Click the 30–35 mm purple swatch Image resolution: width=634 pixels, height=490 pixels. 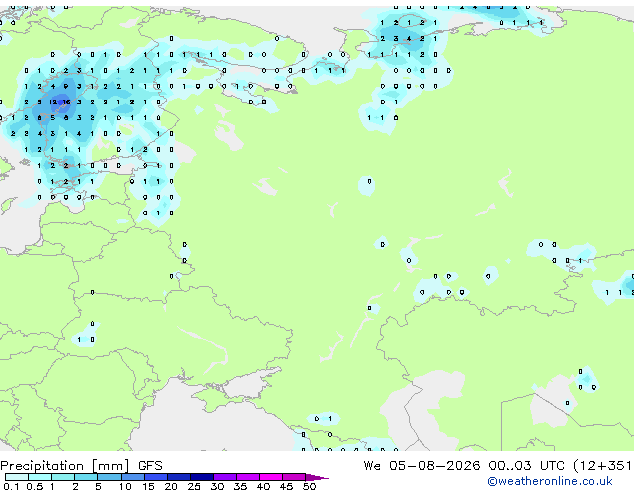click(224, 477)
